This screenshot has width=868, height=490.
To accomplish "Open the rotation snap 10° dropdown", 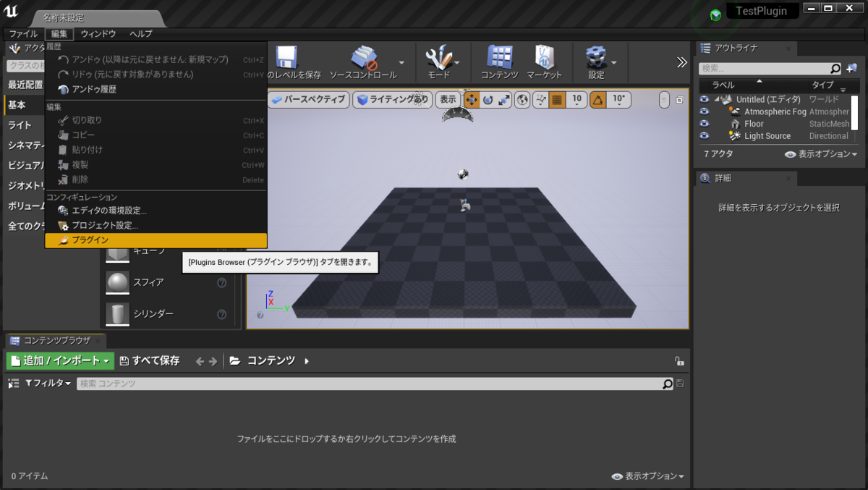I will click(618, 100).
